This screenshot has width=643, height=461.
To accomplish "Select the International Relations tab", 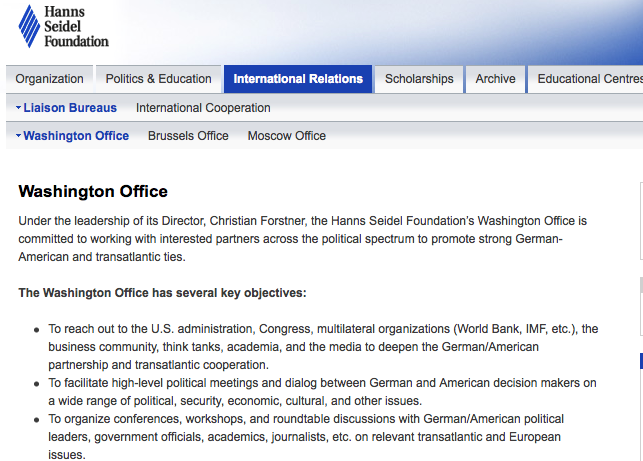I will pos(298,79).
